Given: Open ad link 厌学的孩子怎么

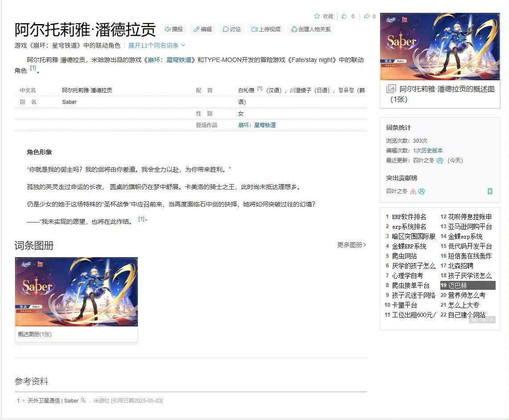Looking at the screenshot, I should pyautogui.click(x=414, y=266).
